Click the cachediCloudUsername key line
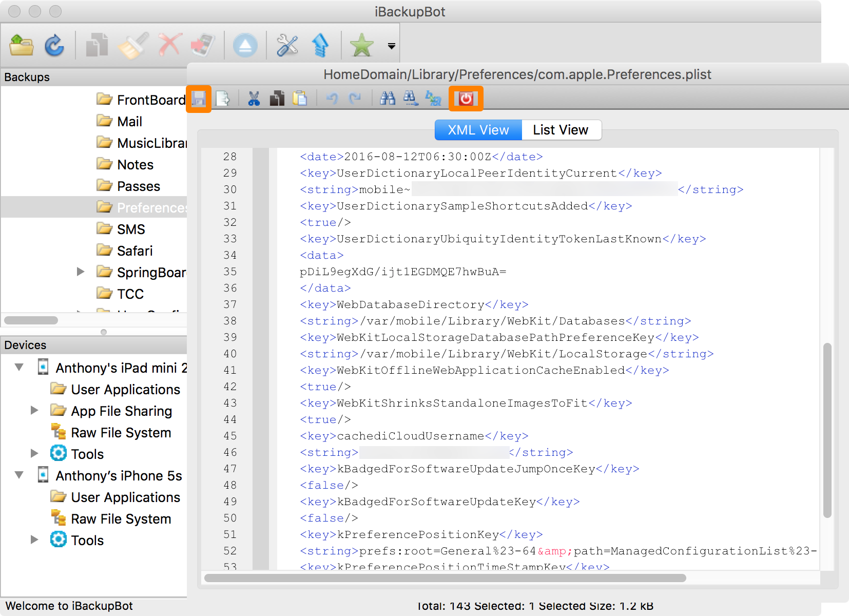 pyautogui.click(x=414, y=436)
